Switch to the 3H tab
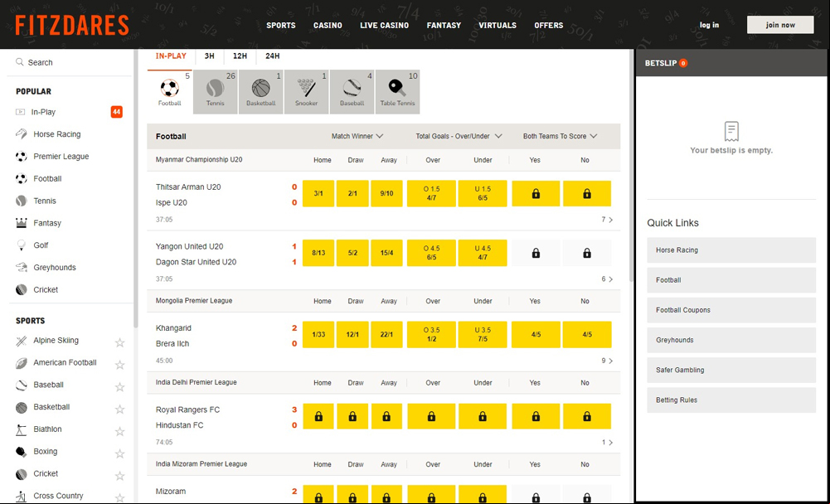This screenshot has height=504, width=830. click(210, 56)
